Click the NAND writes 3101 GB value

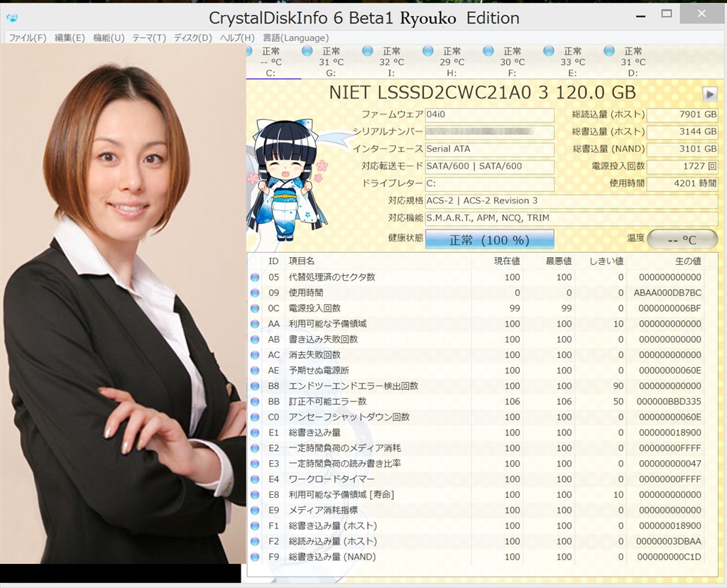(x=682, y=149)
